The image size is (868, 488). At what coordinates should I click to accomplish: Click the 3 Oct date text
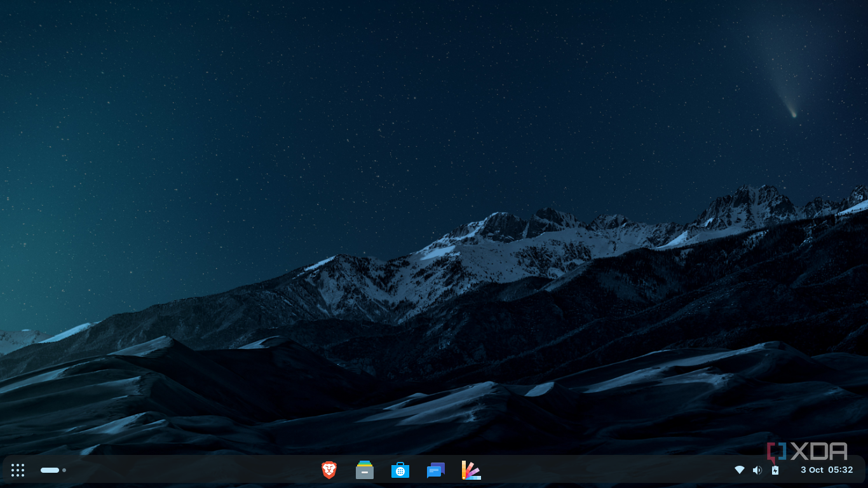812,470
